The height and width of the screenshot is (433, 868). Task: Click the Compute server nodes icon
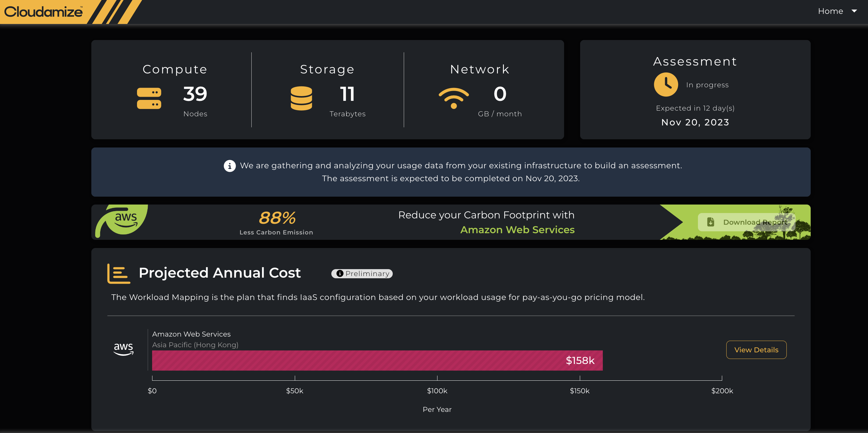click(x=149, y=98)
